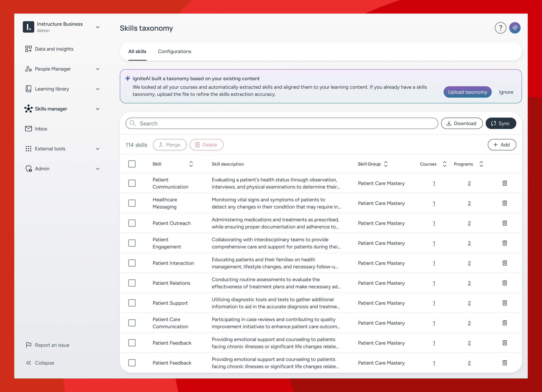Open Inbox from the sidebar
542x392 pixels.
pos(41,129)
